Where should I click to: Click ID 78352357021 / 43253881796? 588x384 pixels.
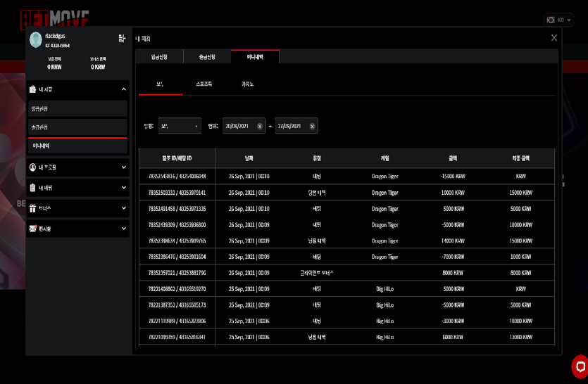pos(177,273)
